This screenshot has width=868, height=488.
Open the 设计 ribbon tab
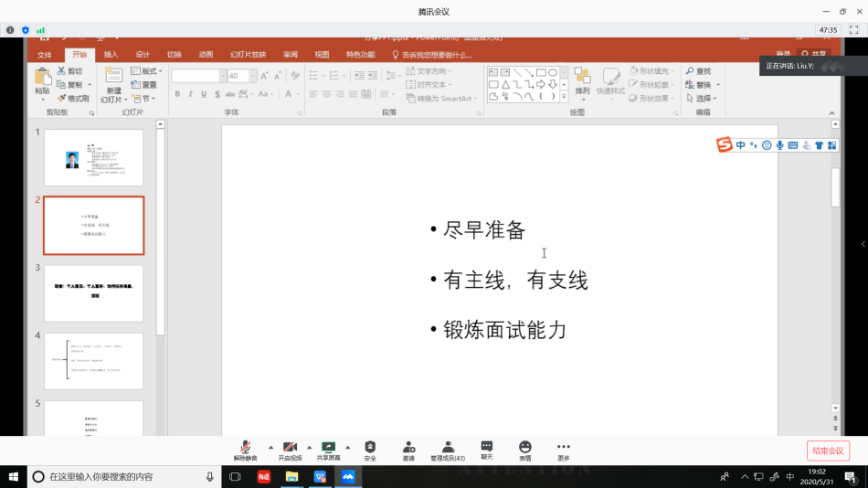[x=143, y=55]
